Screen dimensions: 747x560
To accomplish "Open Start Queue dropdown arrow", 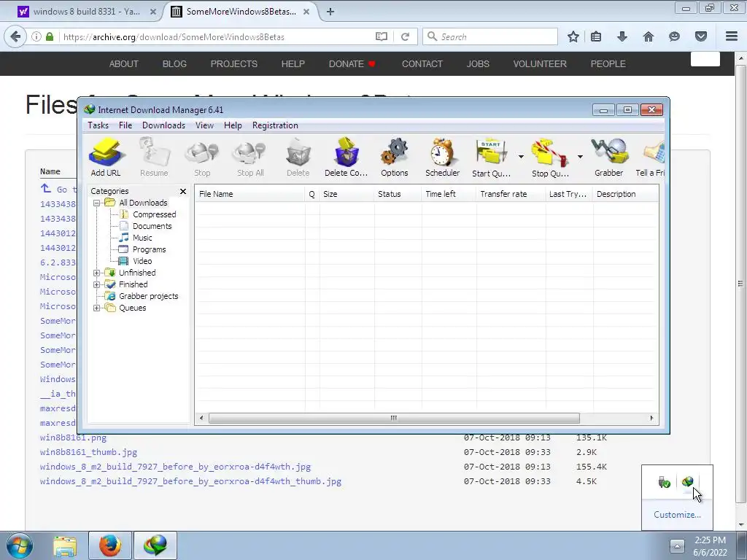I will click(x=521, y=157).
